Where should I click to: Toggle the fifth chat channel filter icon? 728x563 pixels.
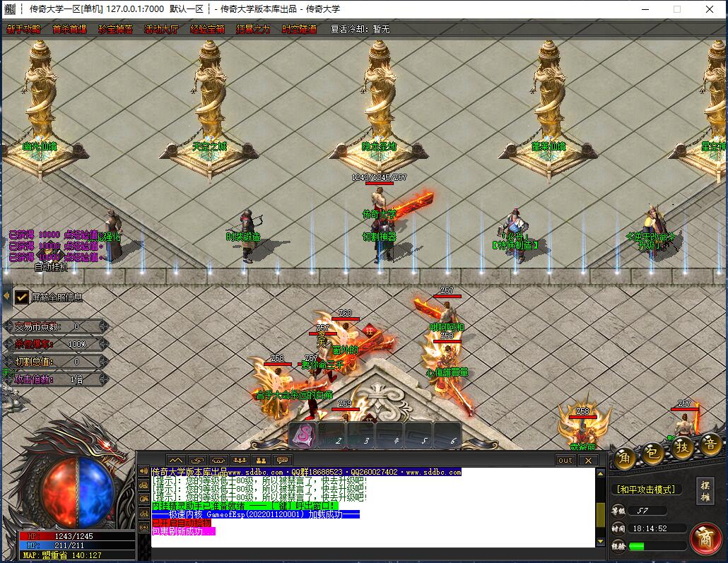(144, 527)
